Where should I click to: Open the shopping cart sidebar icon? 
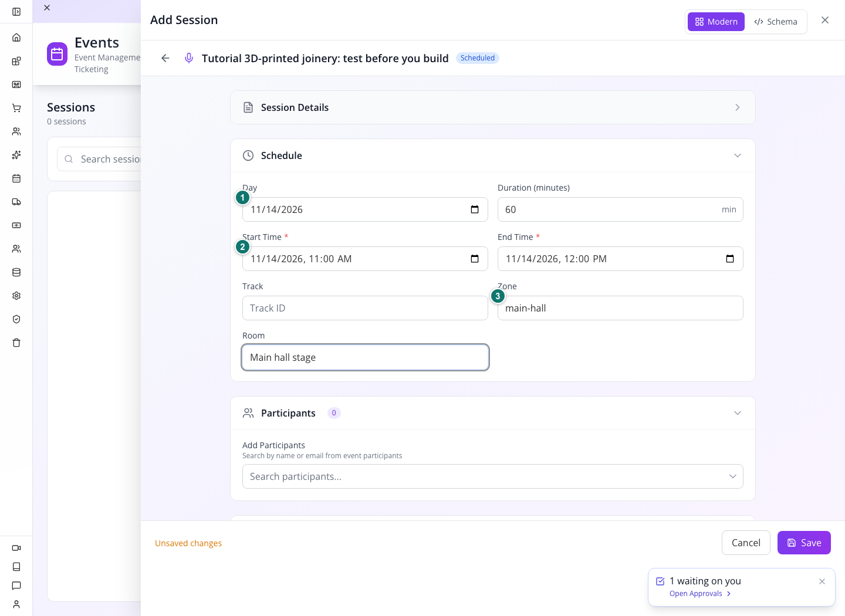click(x=16, y=108)
